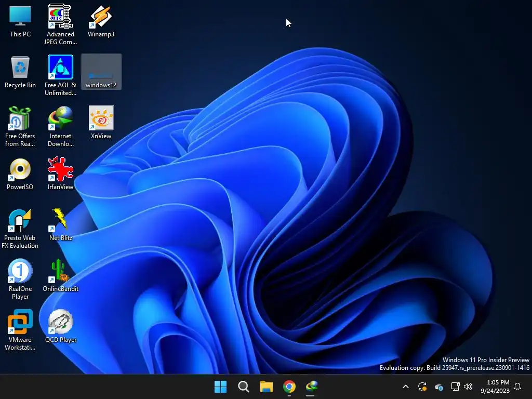This screenshot has width=532, height=399.
Task: Open network status tray icon
Action: pos(455,387)
